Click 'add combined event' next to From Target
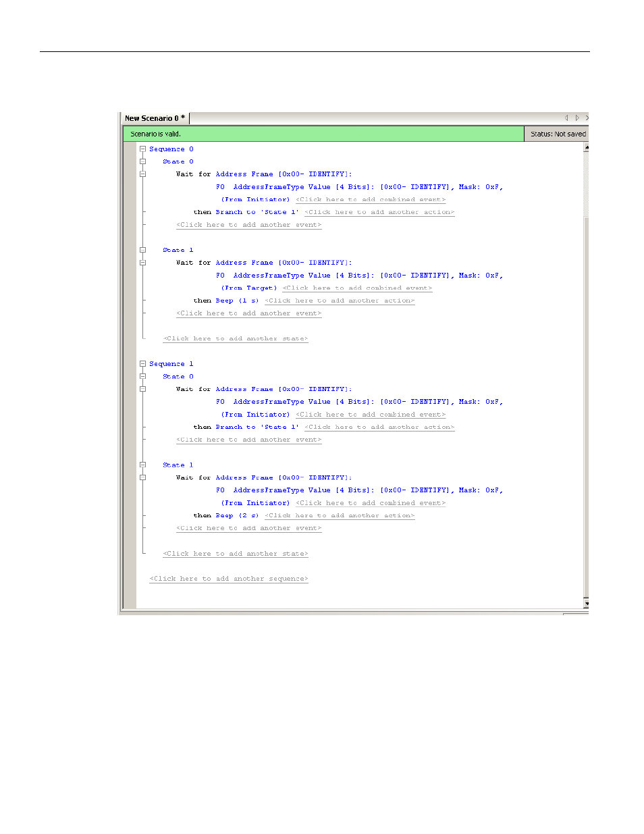The image size is (644, 834). [357, 288]
